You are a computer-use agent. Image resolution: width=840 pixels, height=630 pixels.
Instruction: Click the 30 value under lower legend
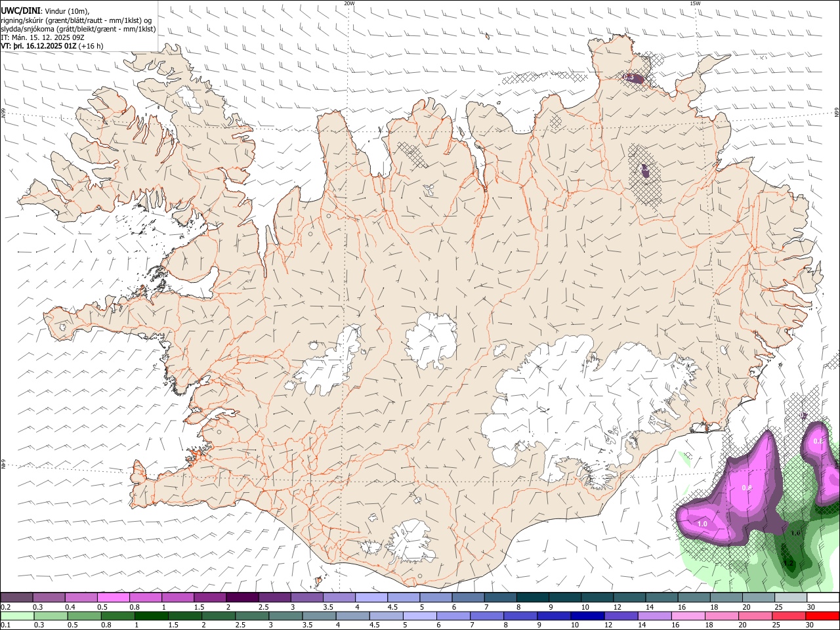(811, 625)
